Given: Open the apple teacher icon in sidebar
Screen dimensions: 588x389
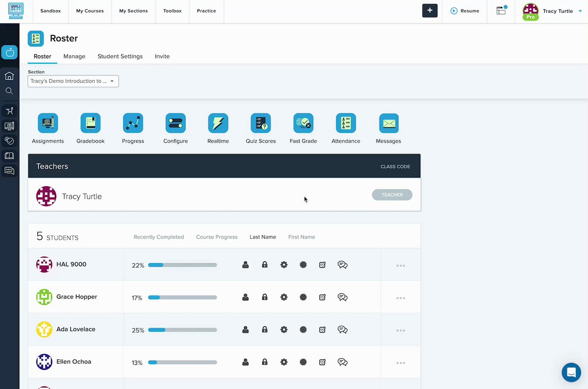Looking at the screenshot, I should tap(10, 52).
